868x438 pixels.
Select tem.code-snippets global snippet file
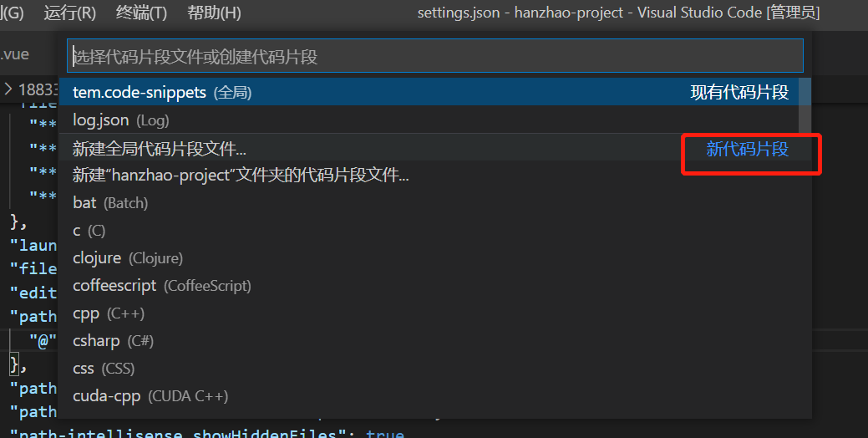[435, 92]
